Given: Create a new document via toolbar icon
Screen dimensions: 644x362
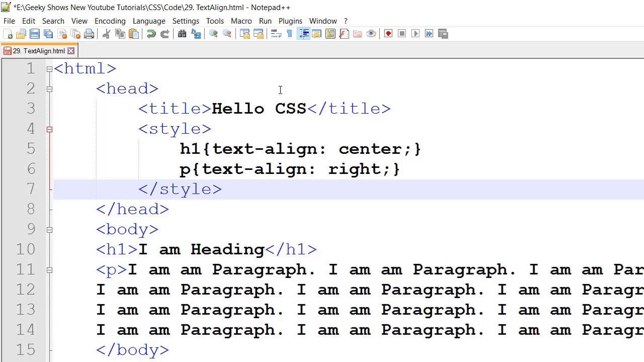Looking at the screenshot, I should pyautogui.click(x=8, y=34).
